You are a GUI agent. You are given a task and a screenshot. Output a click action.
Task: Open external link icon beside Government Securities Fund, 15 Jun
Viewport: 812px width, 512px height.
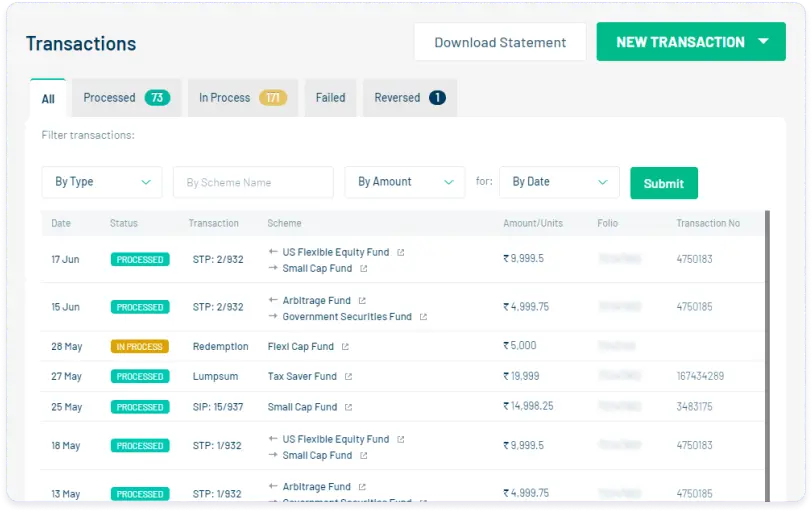pyautogui.click(x=423, y=317)
